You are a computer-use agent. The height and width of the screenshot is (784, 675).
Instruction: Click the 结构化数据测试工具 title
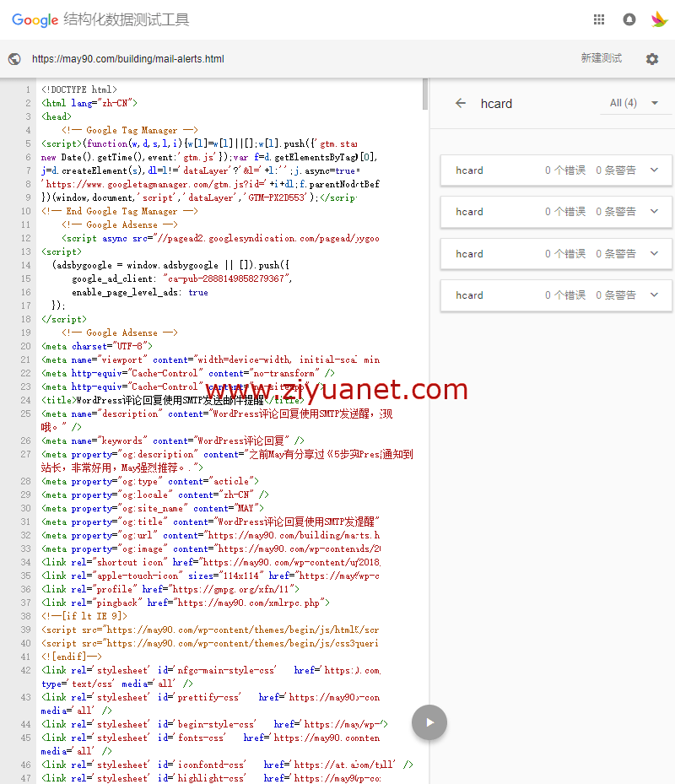(127, 20)
